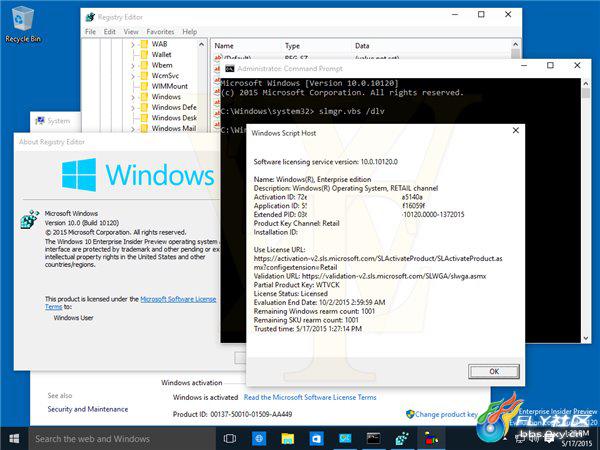
Task: Select the Wallet registry key
Action: pos(161,54)
